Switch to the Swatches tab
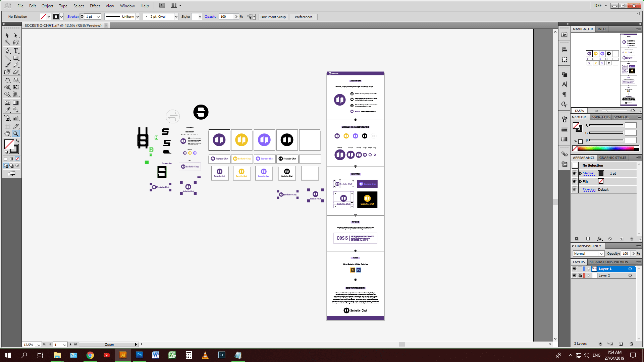This screenshot has height=362, width=644. (x=601, y=117)
